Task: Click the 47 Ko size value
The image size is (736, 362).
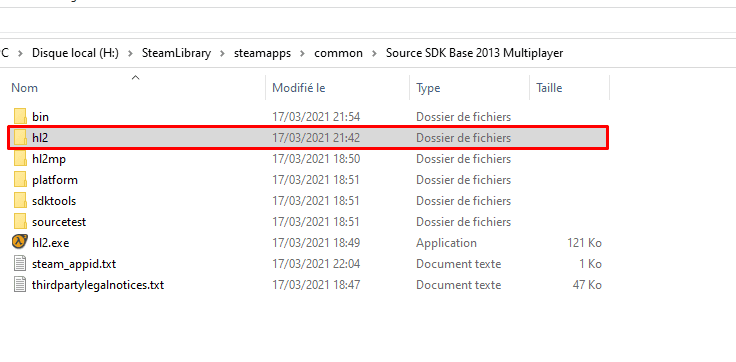Action: click(x=587, y=285)
